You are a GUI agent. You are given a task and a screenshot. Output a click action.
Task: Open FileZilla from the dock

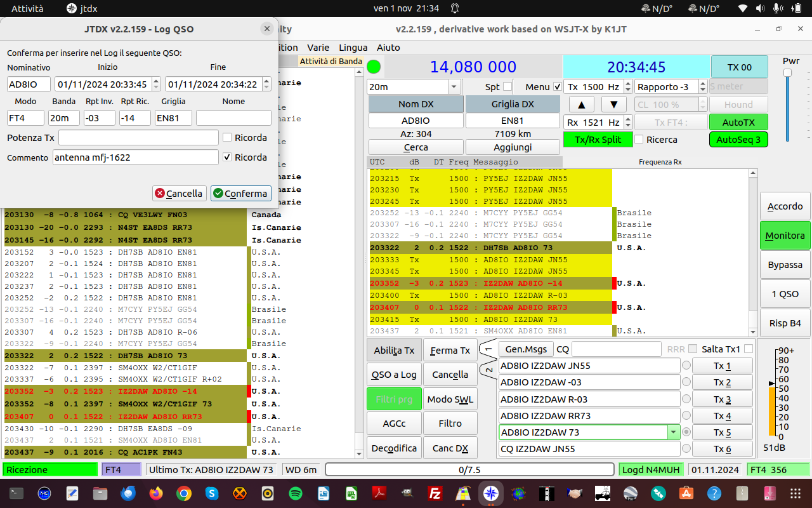tap(435, 493)
